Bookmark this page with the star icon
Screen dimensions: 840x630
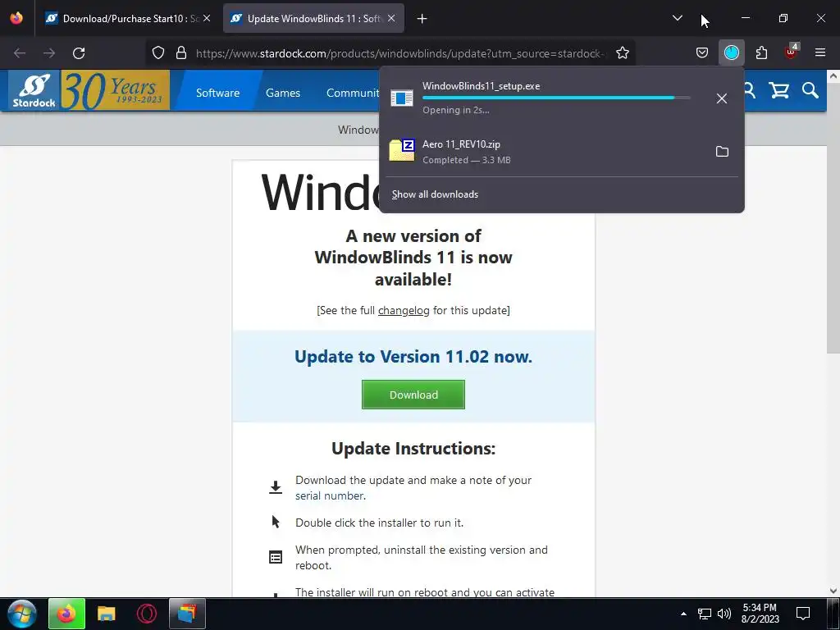[x=622, y=53]
